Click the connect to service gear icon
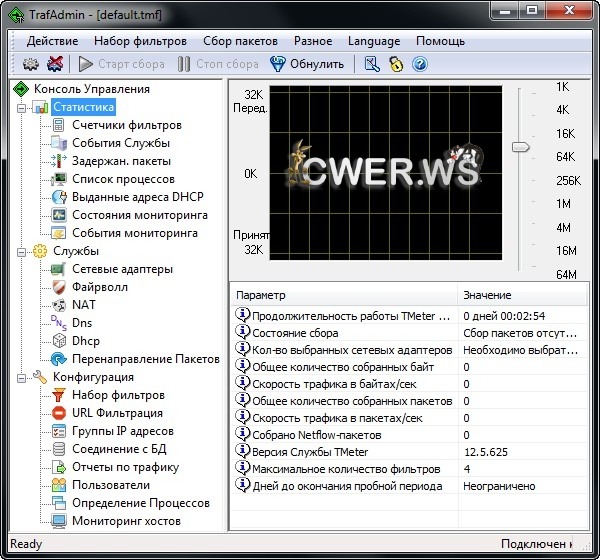This screenshot has height=560, width=600. tap(30, 64)
